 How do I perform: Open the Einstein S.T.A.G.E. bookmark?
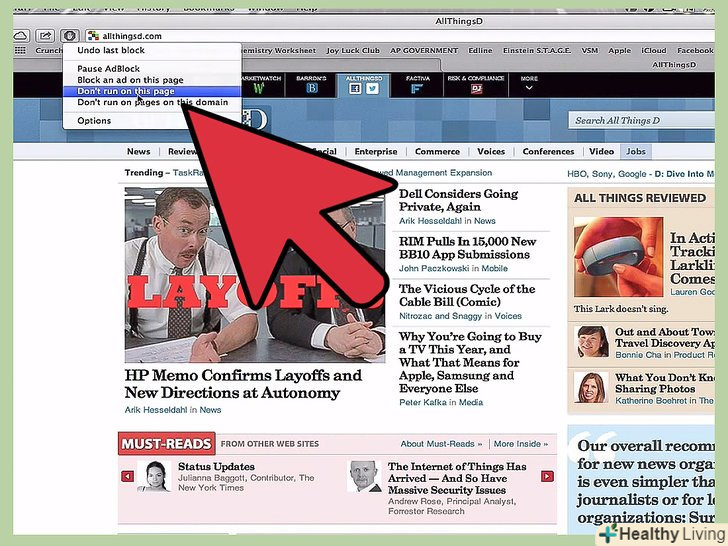point(537,51)
